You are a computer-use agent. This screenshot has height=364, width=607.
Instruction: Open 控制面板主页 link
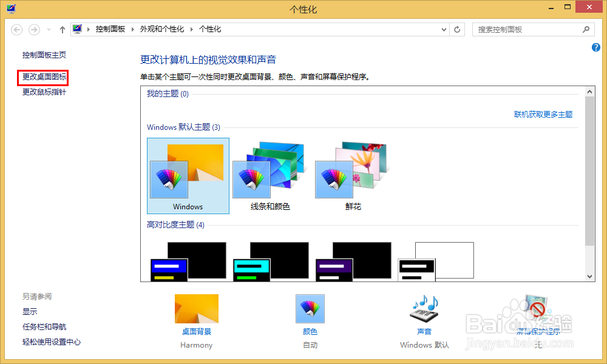point(44,55)
